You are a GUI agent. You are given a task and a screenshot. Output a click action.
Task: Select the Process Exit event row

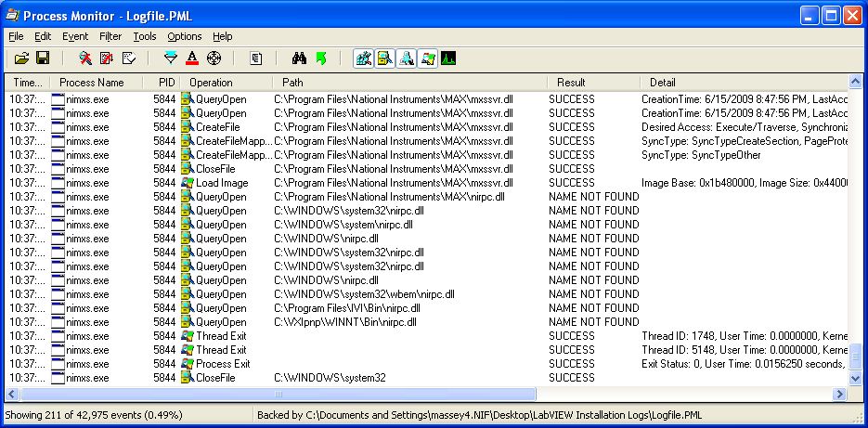point(426,364)
